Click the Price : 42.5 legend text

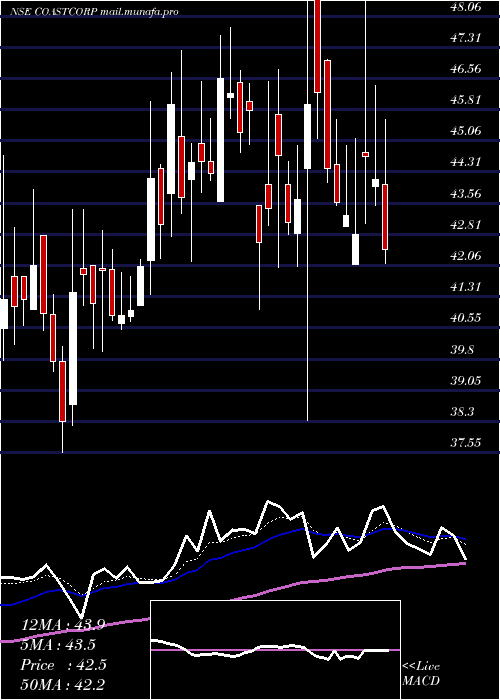(63, 665)
